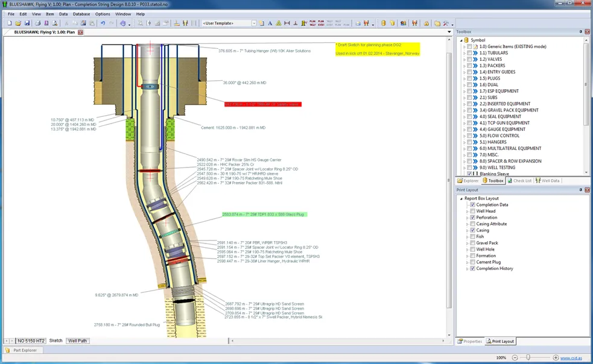Screen dimensions: 593x364
Task: Click the yellow note icon after the template box
Action: pos(262,24)
